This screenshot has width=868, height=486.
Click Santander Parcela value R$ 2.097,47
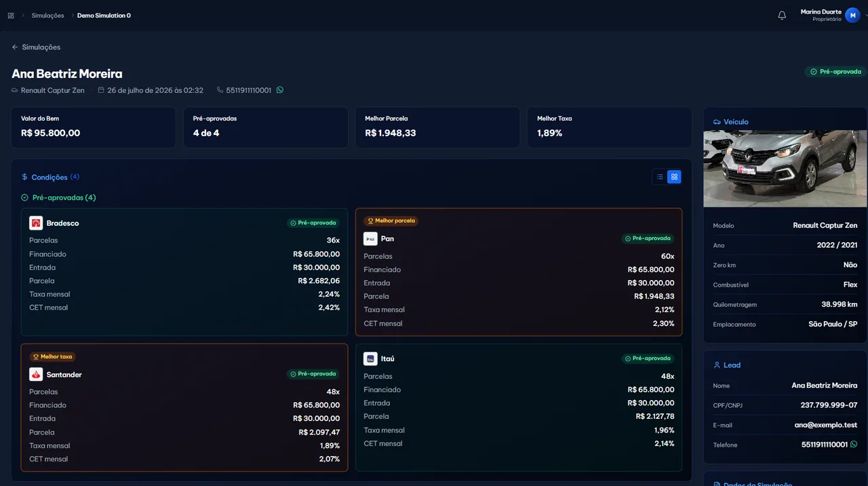click(x=319, y=432)
